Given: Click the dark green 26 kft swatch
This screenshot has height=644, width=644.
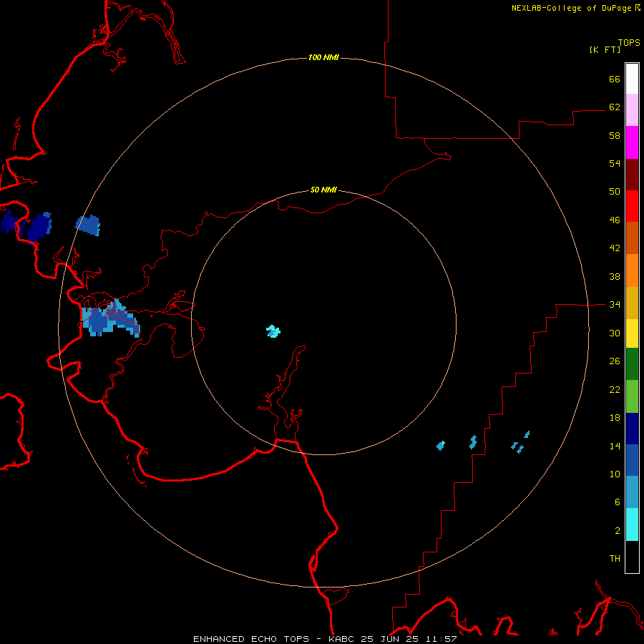Looking at the screenshot, I should click(x=632, y=364).
